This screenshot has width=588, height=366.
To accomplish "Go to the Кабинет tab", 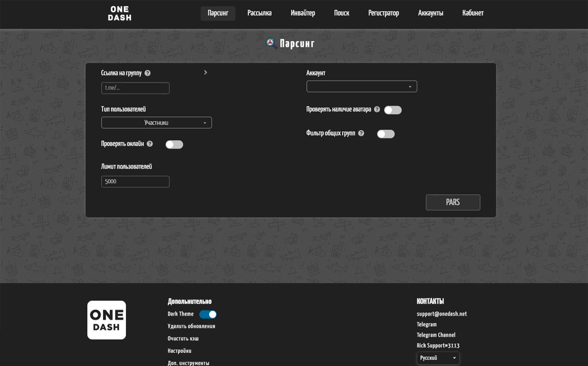I will [473, 13].
